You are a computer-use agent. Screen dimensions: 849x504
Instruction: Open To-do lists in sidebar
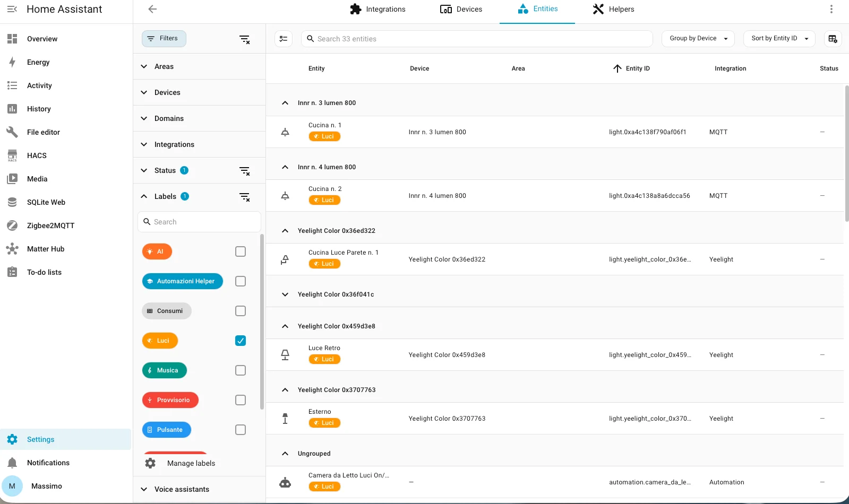coord(66,272)
